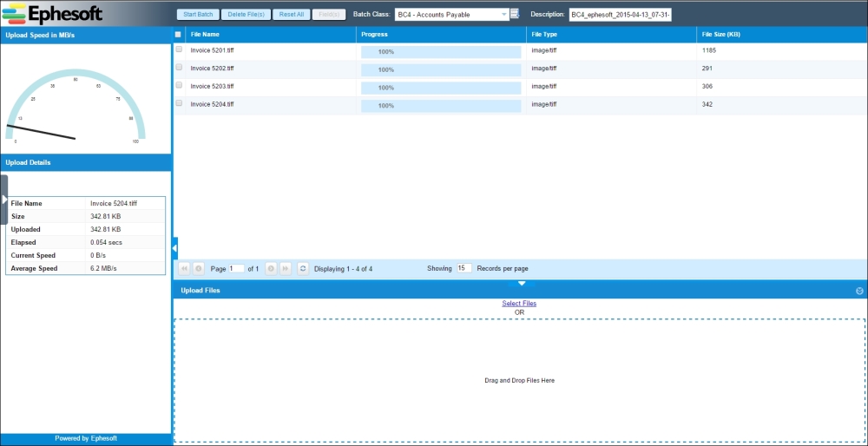Go to next page pagination icon
This screenshot has height=446, width=868.
click(271, 268)
